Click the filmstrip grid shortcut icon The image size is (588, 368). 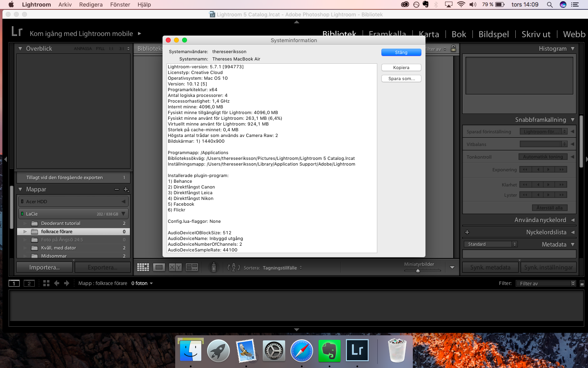click(46, 283)
